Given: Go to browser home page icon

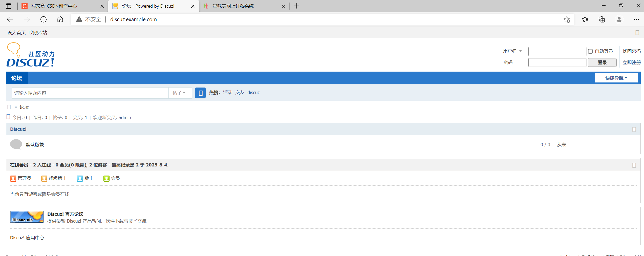Looking at the screenshot, I should pos(60,19).
